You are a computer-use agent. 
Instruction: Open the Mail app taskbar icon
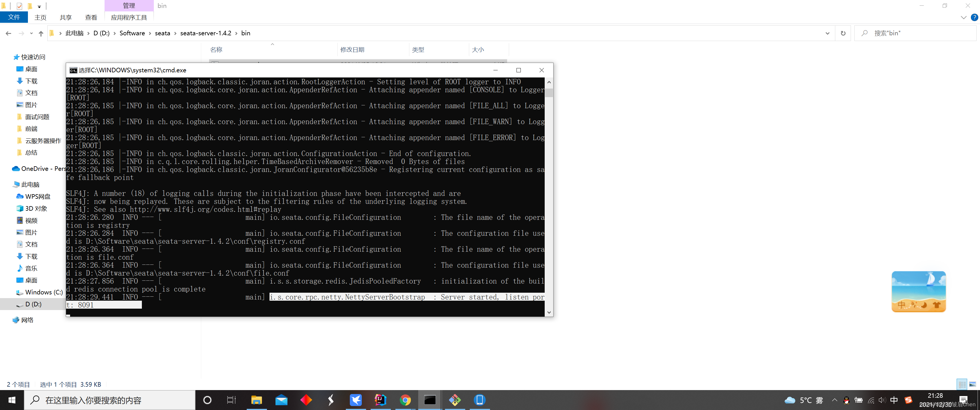pyautogui.click(x=281, y=400)
